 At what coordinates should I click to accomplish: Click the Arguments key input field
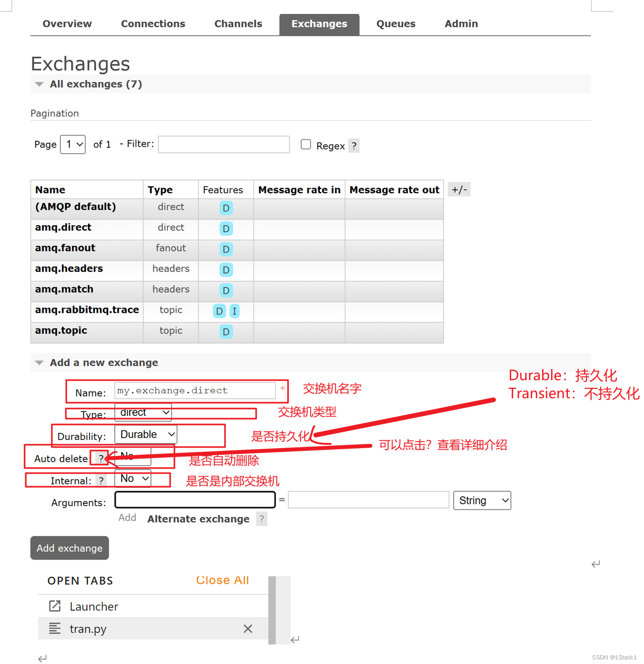coord(195,500)
